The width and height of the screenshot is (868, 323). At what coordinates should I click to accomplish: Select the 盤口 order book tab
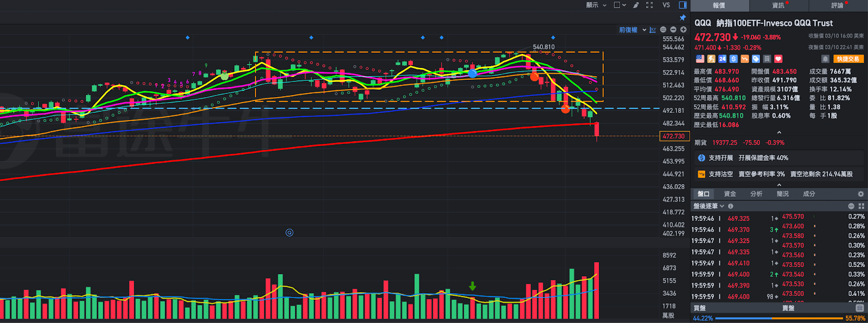(704, 194)
